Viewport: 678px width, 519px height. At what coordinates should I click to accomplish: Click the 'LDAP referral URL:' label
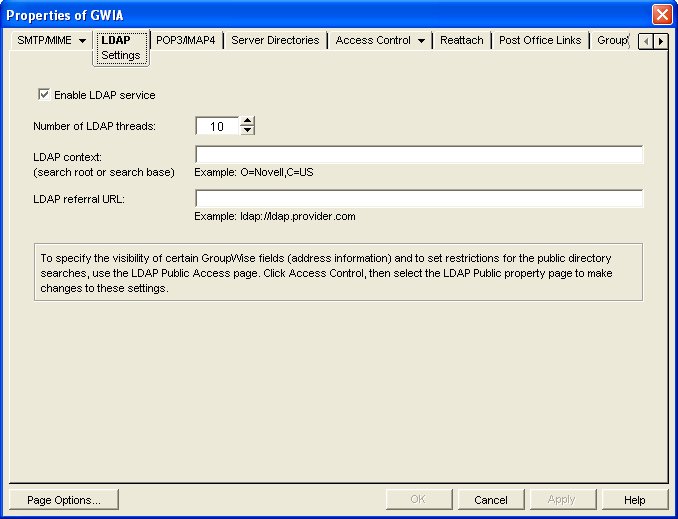(79, 199)
